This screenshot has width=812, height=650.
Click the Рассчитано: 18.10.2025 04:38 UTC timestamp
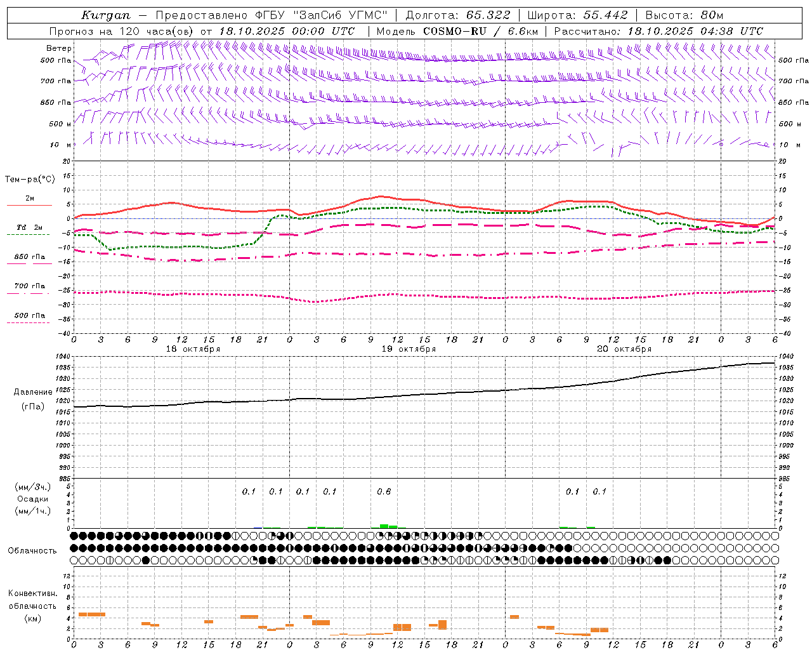point(658,31)
